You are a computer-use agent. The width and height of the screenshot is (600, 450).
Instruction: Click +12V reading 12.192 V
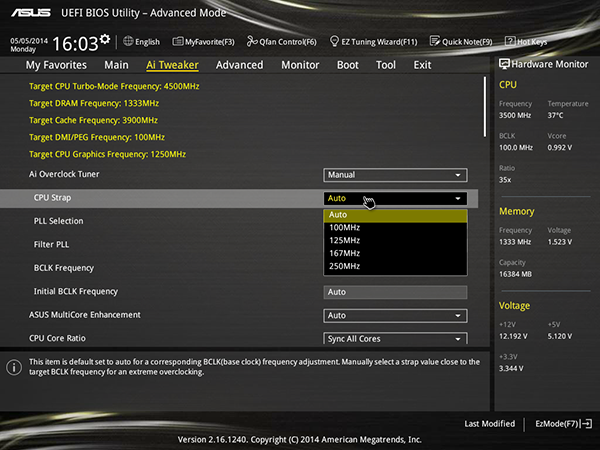(513, 336)
